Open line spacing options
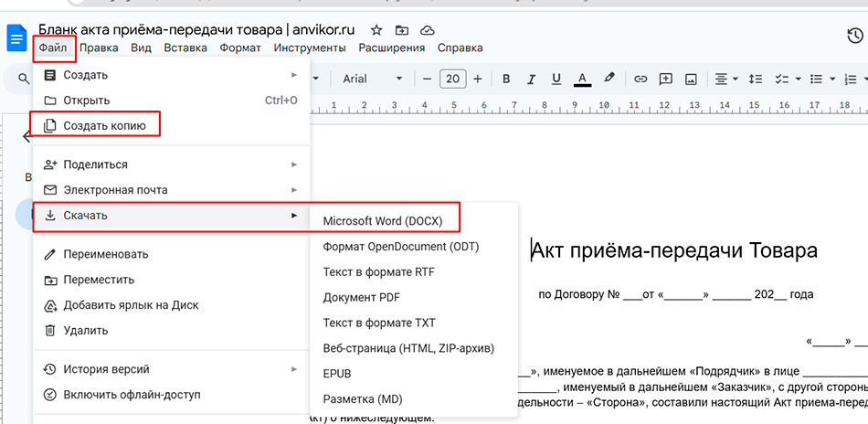Screen dimensions: 868x424 point(755,79)
